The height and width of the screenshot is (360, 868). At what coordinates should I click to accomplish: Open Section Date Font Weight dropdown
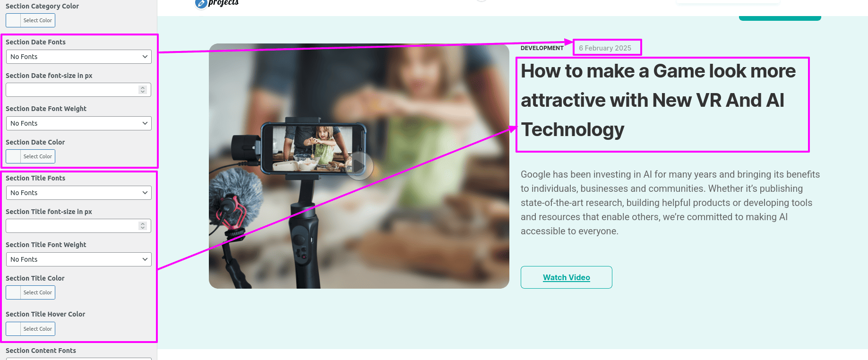coord(78,123)
